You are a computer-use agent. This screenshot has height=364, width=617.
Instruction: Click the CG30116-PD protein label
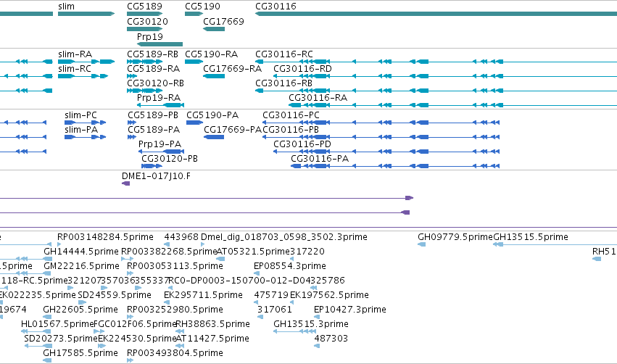(302, 144)
